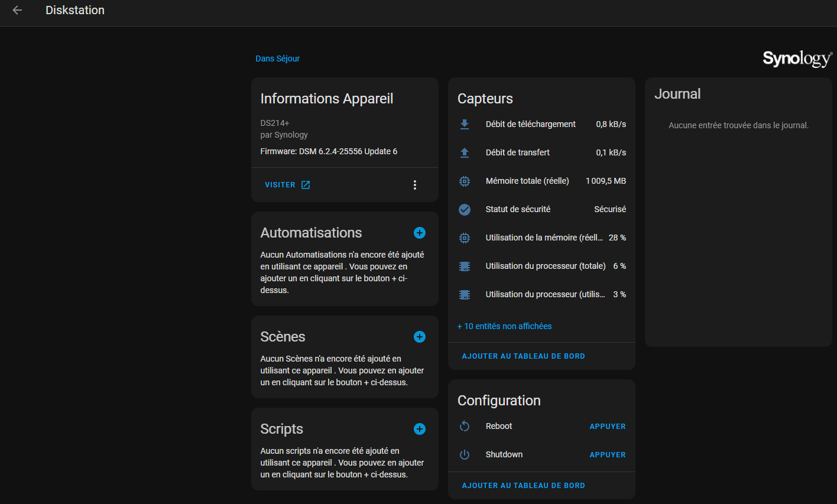Screen dimensions: 837x504
Task: Click the Scripts heading
Action: [281, 429]
